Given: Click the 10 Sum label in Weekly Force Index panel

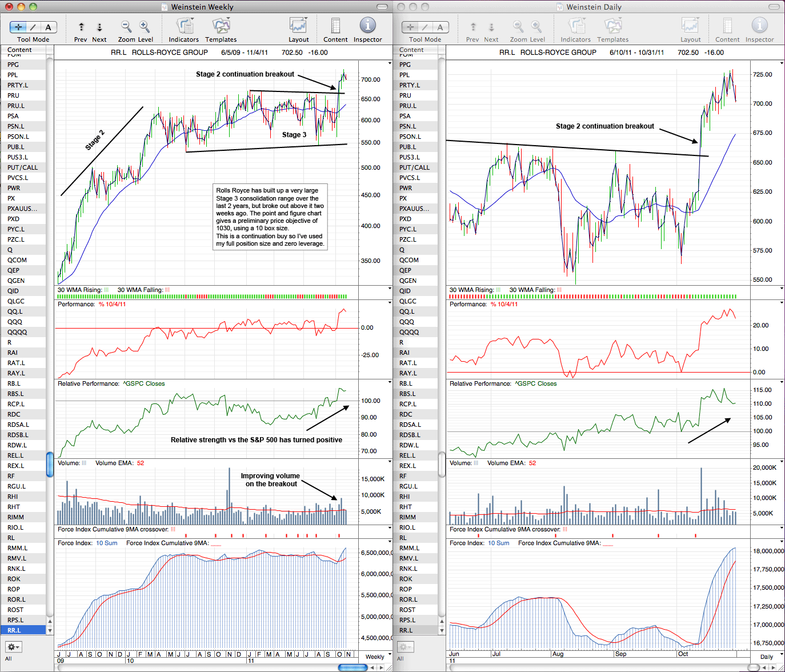Looking at the screenshot, I should click(x=107, y=543).
